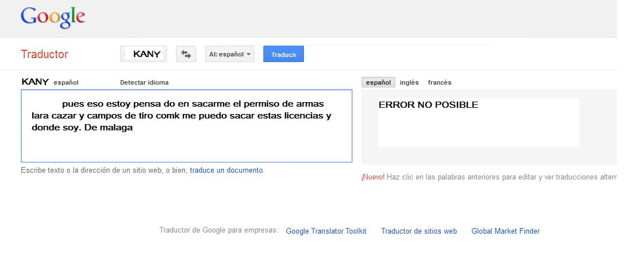Click the red ¡Nuevo! notice text

click(373, 177)
